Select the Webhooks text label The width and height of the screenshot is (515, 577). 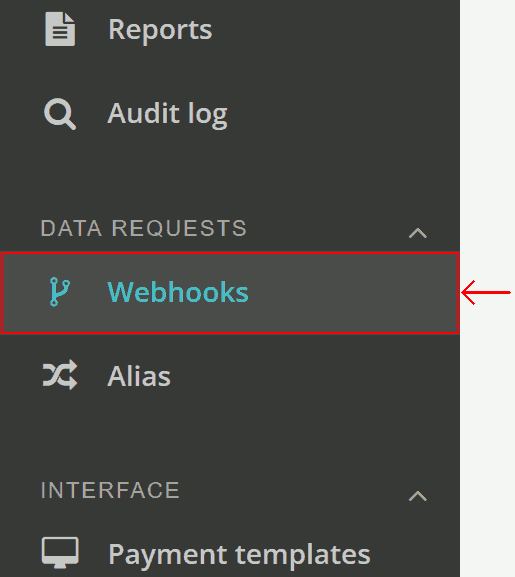click(x=178, y=292)
